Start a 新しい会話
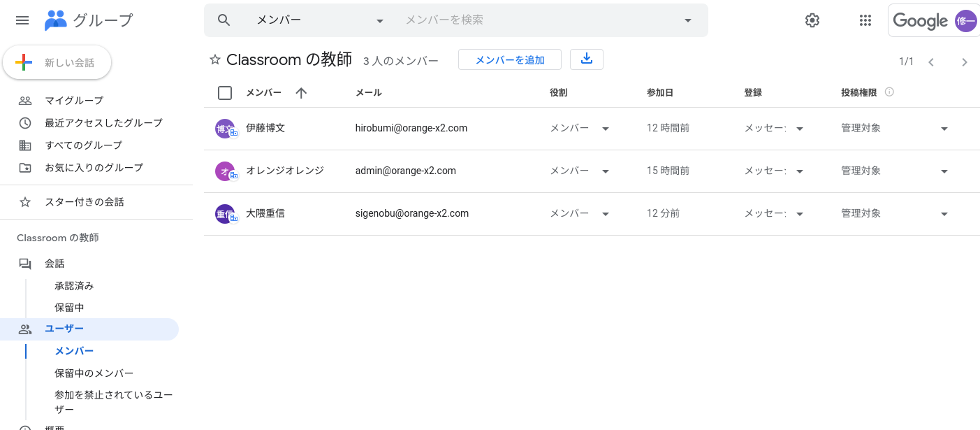This screenshot has height=430, width=980. tap(57, 63)
